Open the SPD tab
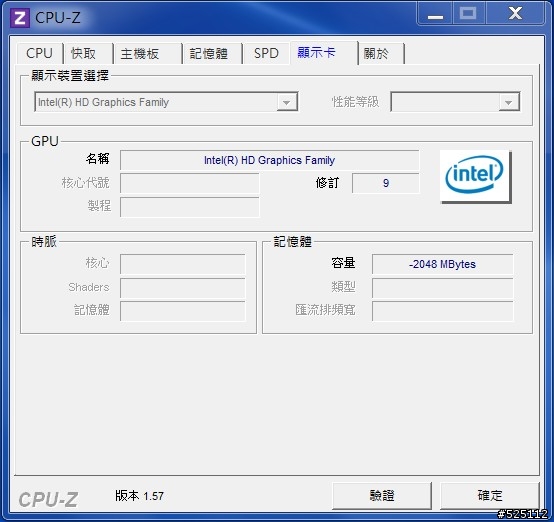 click(x=266, y=53)
